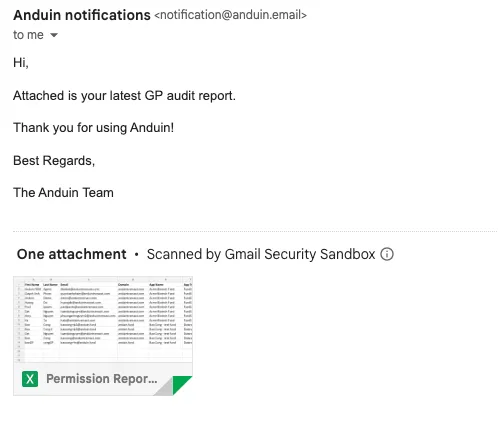Click sender name "Anduin notifications"
The width and height of the screenshot is (498, 422).
tap(82, 15)
